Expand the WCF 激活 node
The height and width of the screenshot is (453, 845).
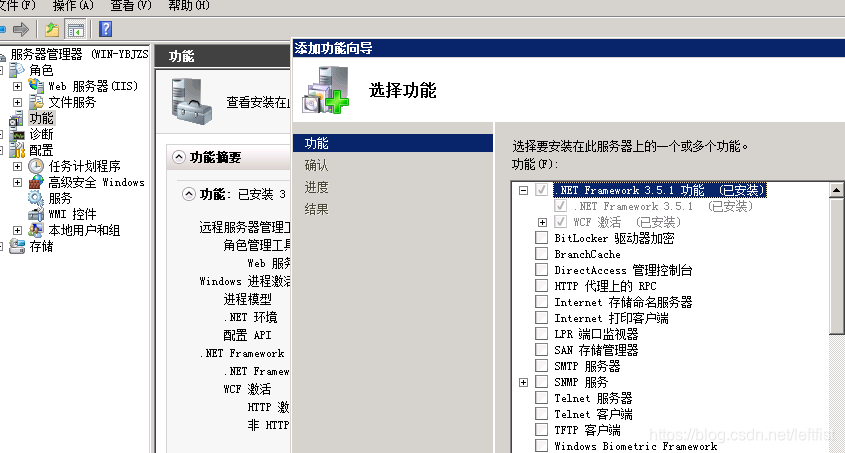click(x=542, y=222)
